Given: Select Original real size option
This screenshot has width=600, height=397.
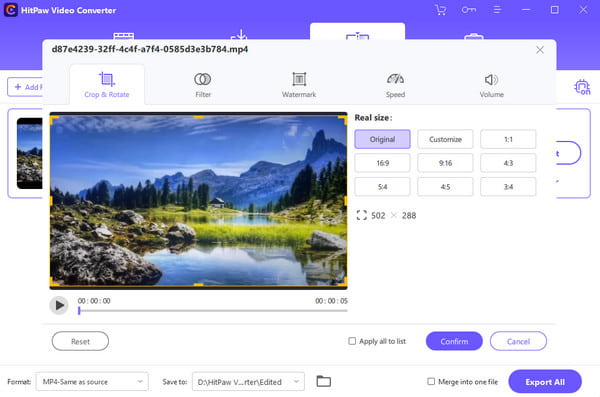Looking at the screenshot, I should pos(382,139).
